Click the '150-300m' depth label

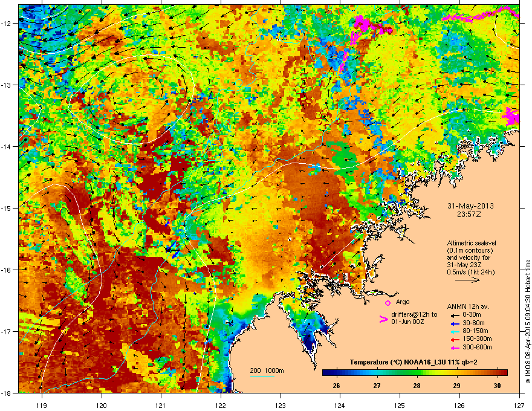477,338
